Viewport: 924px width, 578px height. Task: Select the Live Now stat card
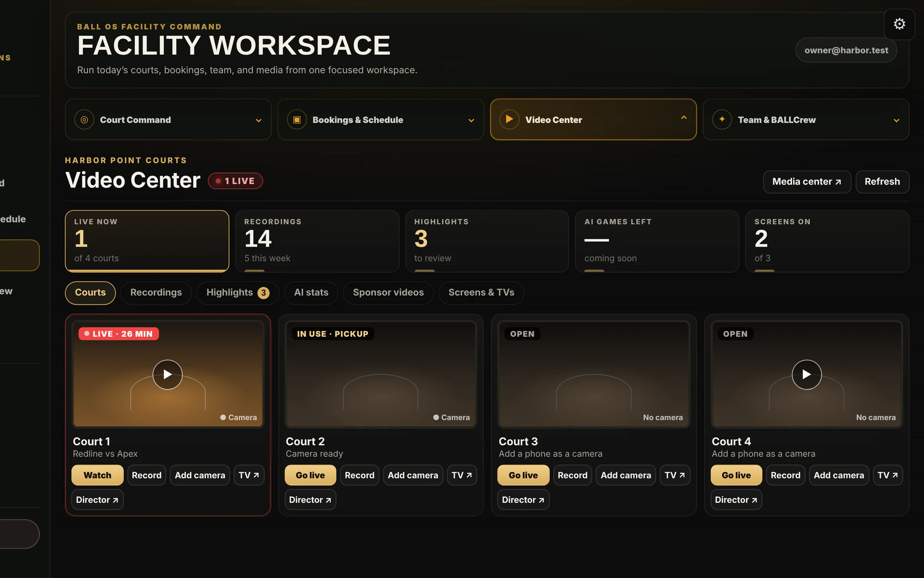pyautogui.click(x=147, y=241)
